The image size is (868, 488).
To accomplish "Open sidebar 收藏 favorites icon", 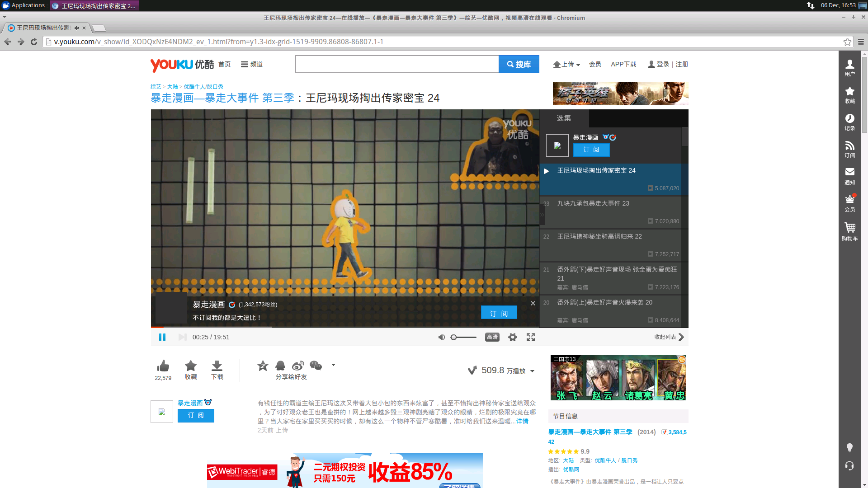I will [x=850, y=95].
